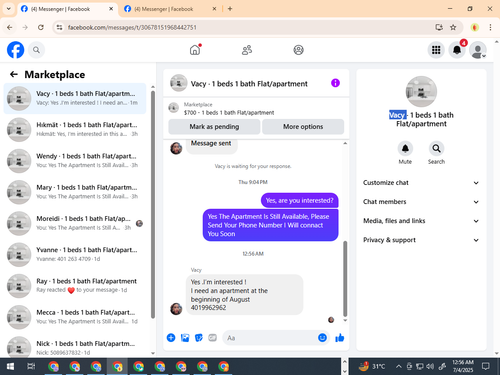
Task: Open a new browser tab
Action: (x=230, y=9)
